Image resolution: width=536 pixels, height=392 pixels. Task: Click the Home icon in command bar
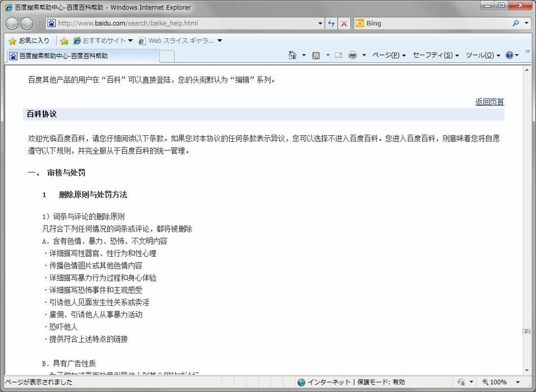292,55
